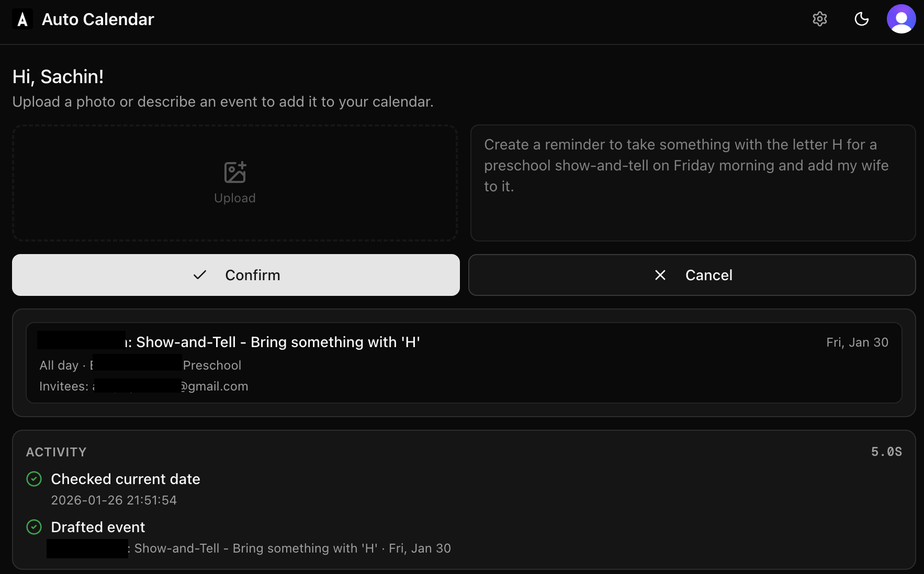Open the user profile avatar
Screen dimensions: 924x574
[900, 19]
